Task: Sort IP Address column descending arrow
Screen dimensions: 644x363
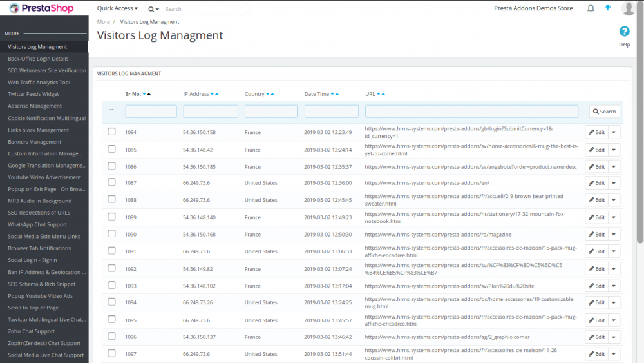Action: click(x=212, y=94)
